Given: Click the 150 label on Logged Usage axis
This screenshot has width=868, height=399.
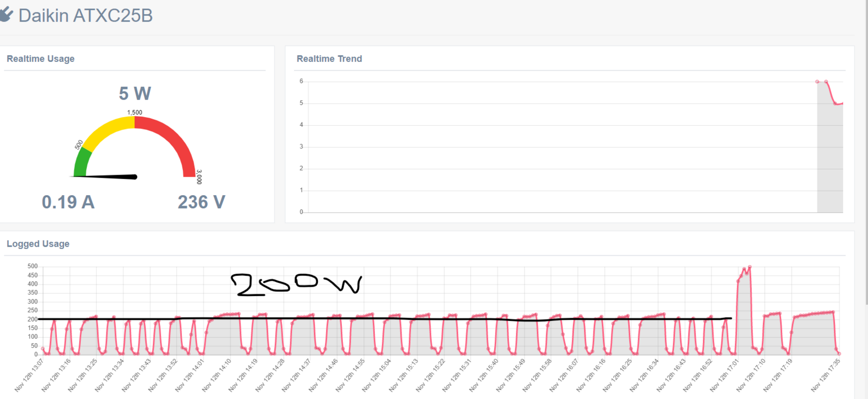Looking at the screenshot, I should click(33, 328).
